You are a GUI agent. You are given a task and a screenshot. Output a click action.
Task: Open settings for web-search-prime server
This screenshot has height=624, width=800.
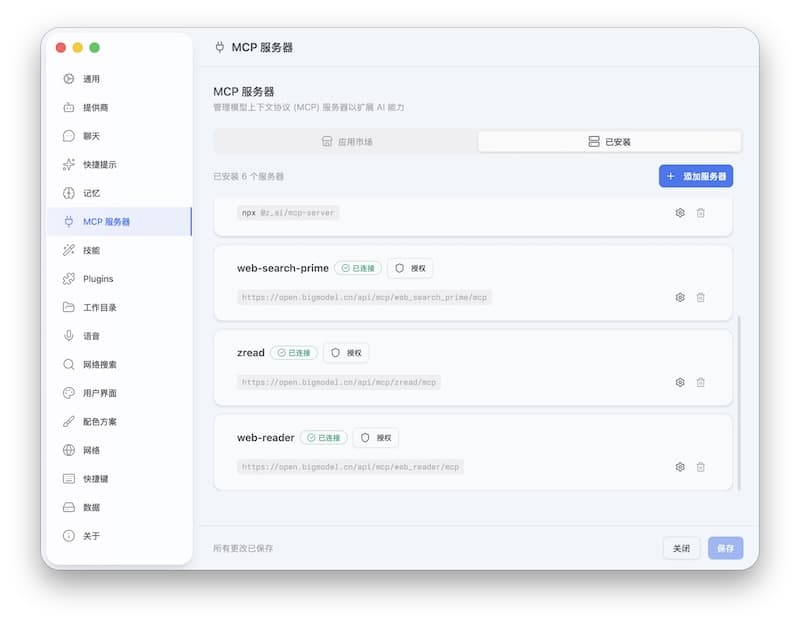pos(680,297)
